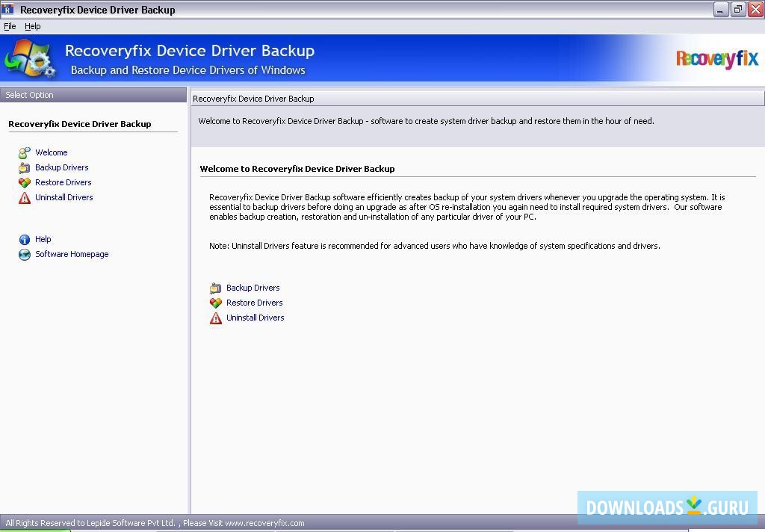Click the Restore Drivers heart icon in sidebar
This screenshot has width=765, height=532.
pos(24,182)
